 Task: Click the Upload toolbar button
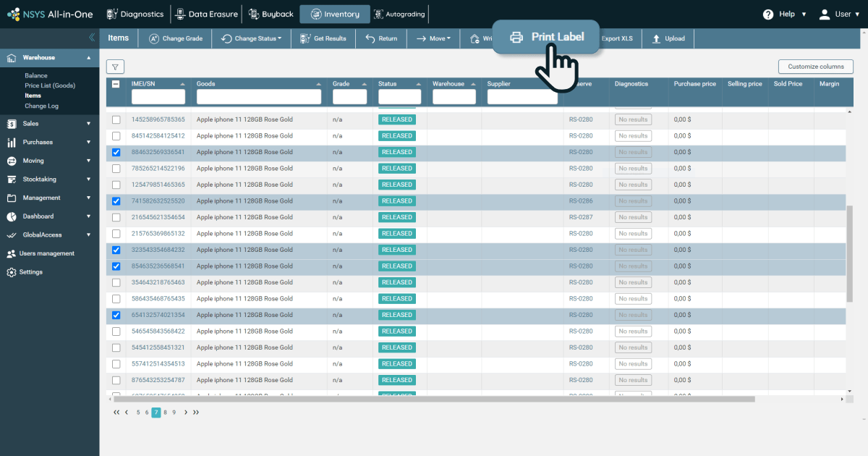pyautogui.click(x=668, y=38)
